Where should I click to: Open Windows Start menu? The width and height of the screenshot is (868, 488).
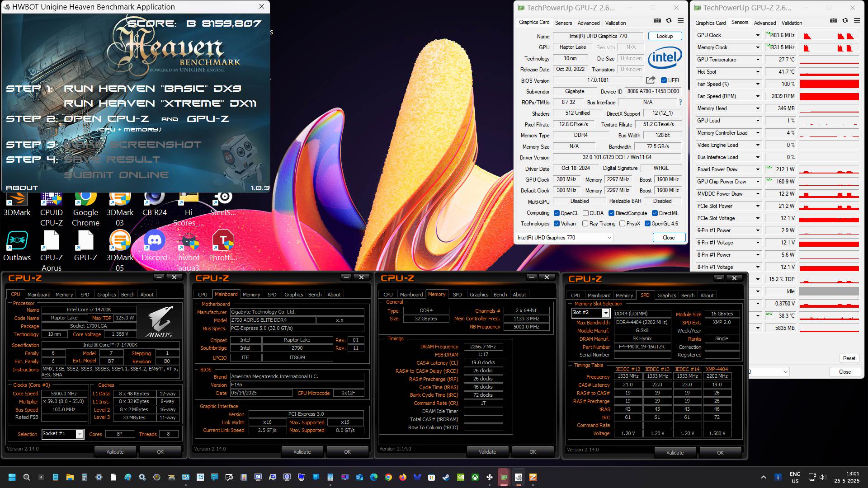[x=12, y=477]
